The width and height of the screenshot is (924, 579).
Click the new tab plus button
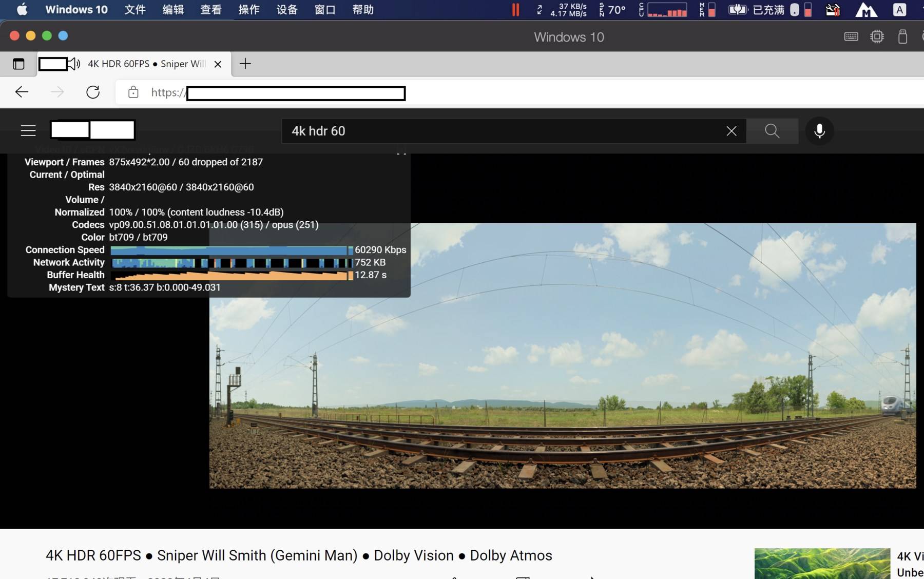[x=245, y=64]
